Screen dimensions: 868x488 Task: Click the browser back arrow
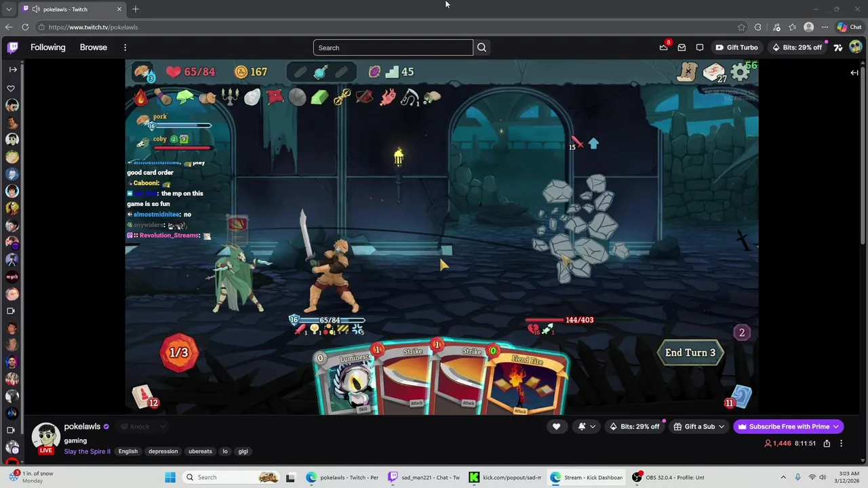tap(8, 27)
